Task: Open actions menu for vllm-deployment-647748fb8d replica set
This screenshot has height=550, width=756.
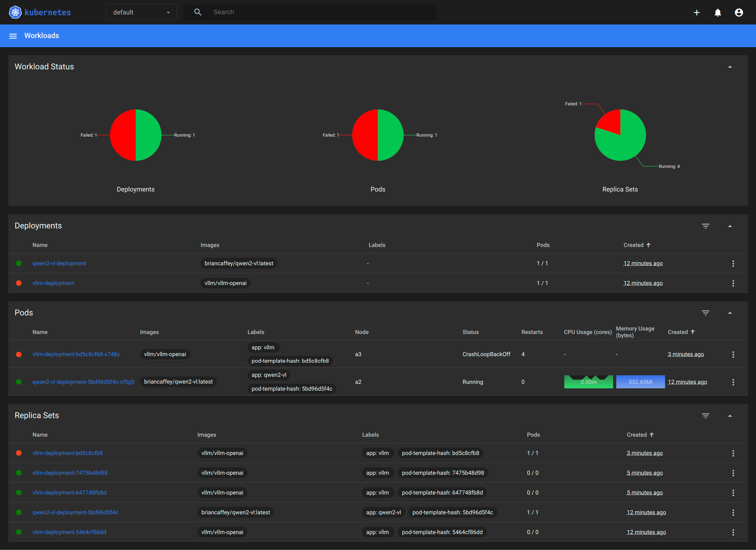Action: (x=733, y=493)
